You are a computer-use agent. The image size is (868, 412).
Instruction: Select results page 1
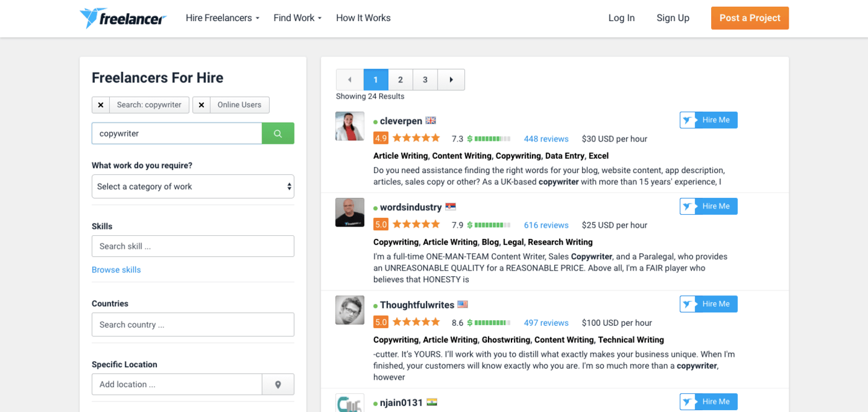pyautogui.click(x=376, y=79)
